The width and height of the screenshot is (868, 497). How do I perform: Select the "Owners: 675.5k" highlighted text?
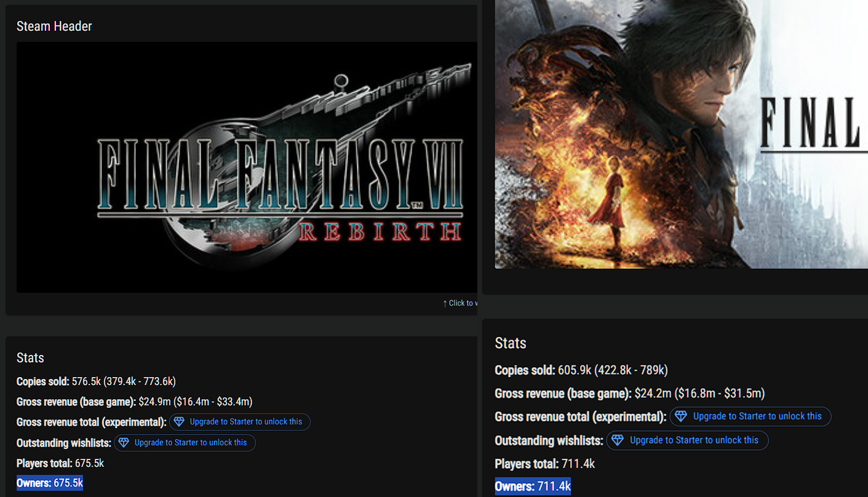point(50,483)
